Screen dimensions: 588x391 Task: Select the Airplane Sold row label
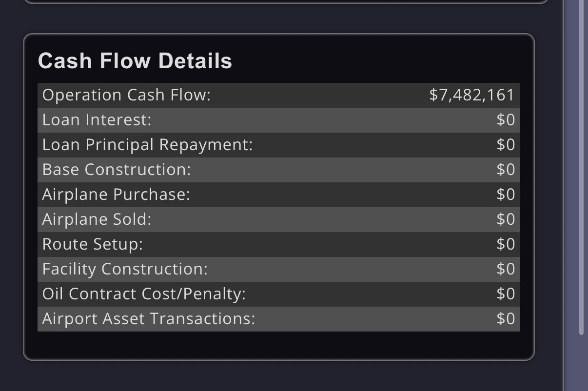click(97, 219)
